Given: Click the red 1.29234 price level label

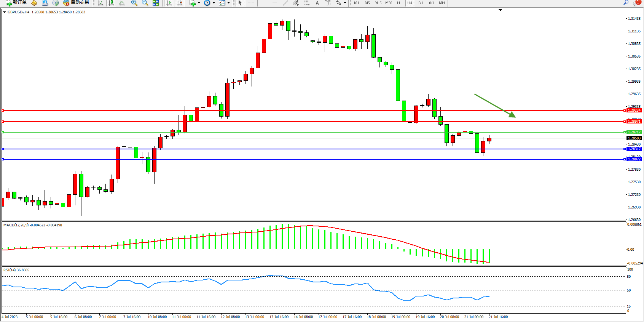Looking at the screenshot, I should coord(634,111).
